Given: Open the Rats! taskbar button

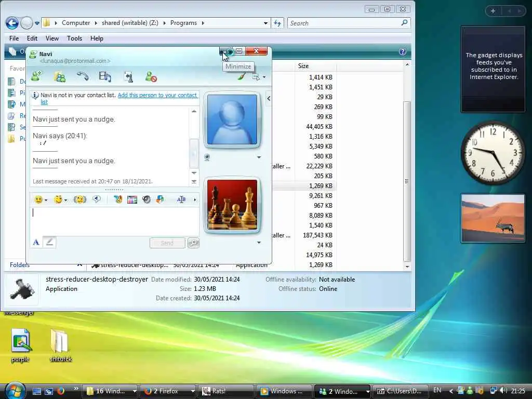Looking at the screenshot, I should [x=227, y=391].
